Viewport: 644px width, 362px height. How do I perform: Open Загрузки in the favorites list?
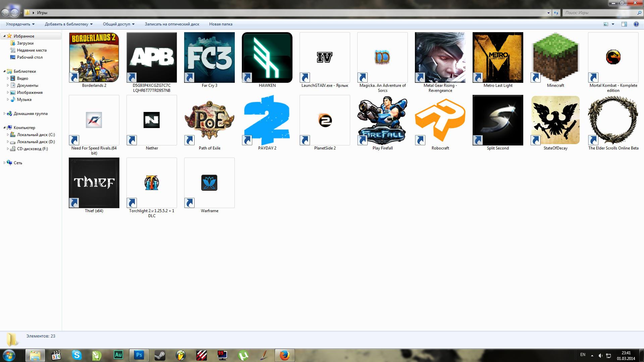[25, 43]
